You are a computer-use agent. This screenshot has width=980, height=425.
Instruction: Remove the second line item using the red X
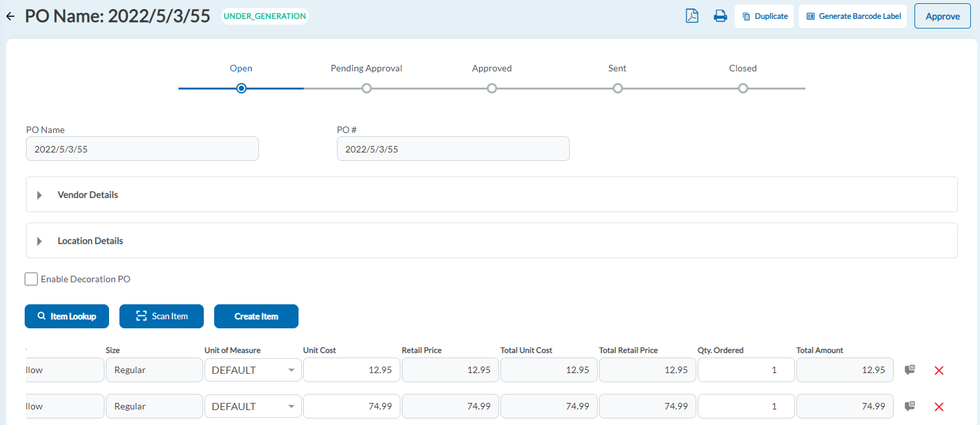tap(939, 406)
